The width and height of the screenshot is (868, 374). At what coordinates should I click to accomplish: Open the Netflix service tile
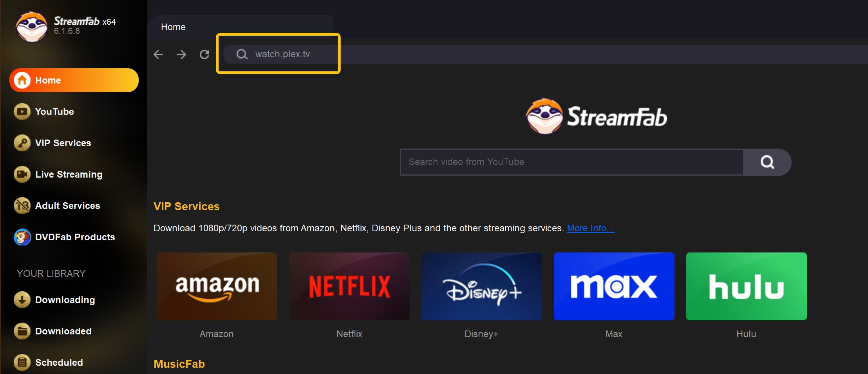[x=349, y=287]
